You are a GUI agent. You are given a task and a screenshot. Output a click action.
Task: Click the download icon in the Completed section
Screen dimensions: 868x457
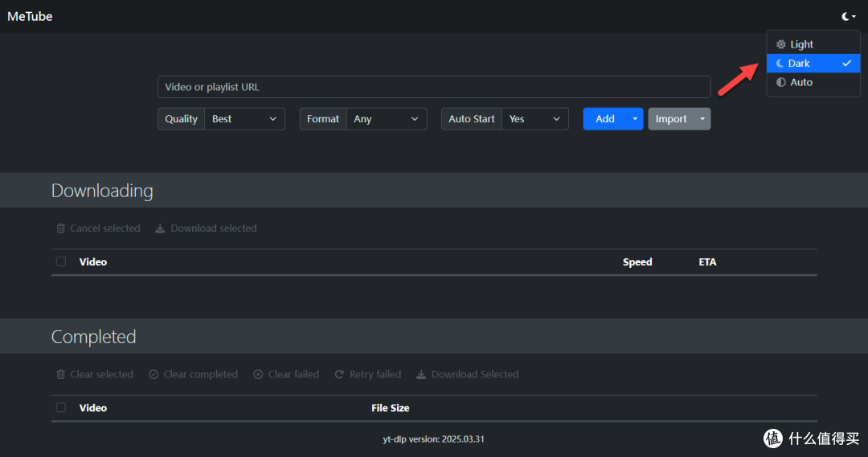[421, 374]
